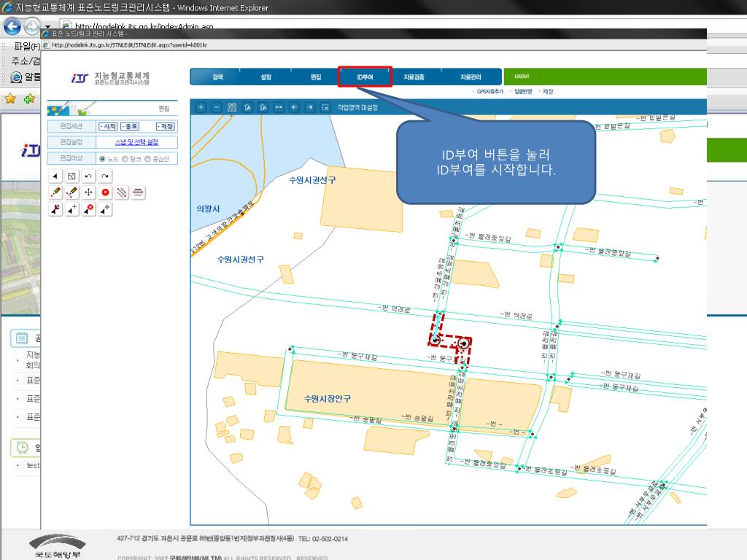The height and width of the screenshot is (560, 747).
Task: Click the LOGOUT button
Action: tap(522, 76)
